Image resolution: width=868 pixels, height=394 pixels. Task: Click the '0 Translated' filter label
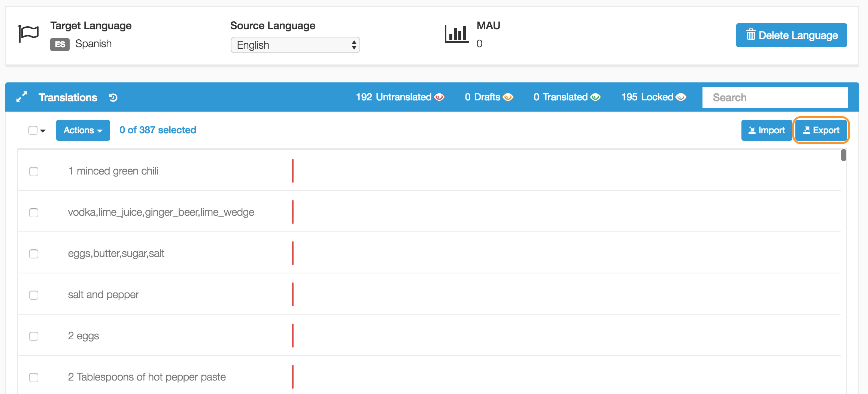pos(561,97)
